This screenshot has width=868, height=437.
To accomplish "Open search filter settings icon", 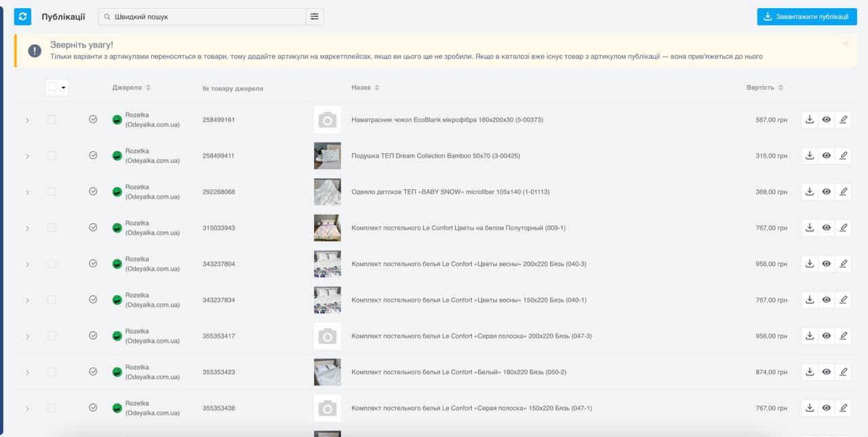I will [315, 17].
